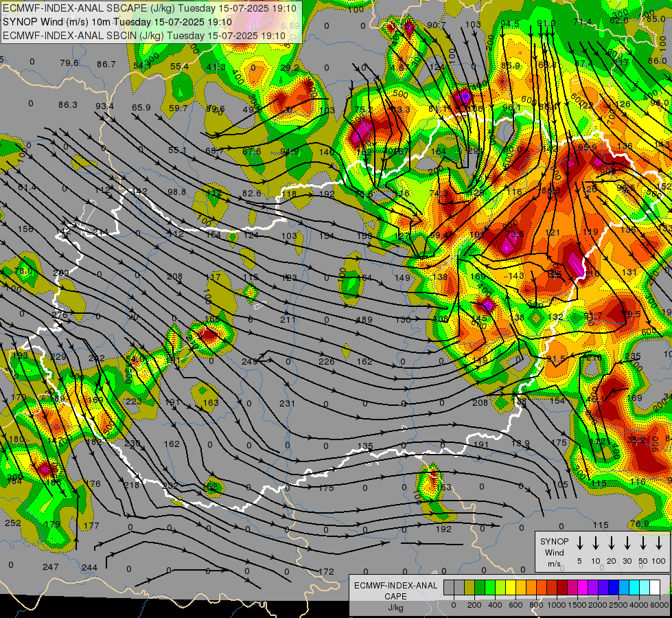Select the ECMWF-INDEX-ANAL SBCAPE title line

click(x=150, y=8)
